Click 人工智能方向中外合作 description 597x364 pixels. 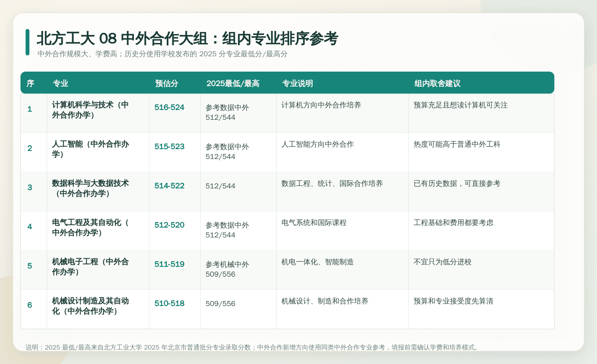tap(318, 144)
